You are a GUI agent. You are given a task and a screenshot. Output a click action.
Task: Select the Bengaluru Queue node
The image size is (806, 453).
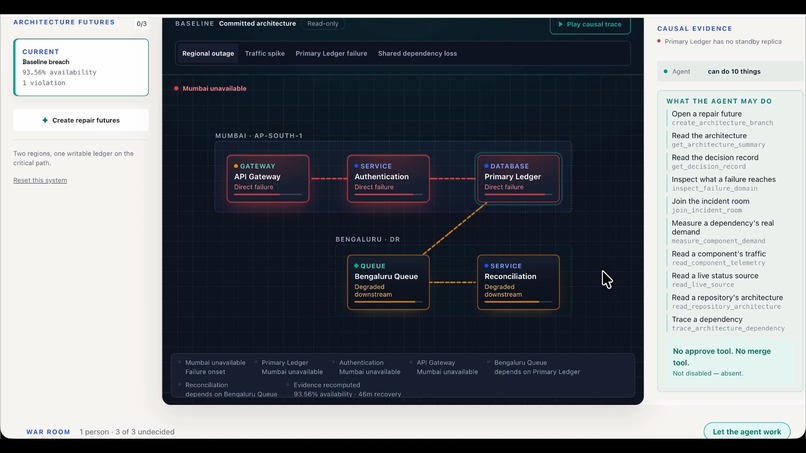pos(388,282)
